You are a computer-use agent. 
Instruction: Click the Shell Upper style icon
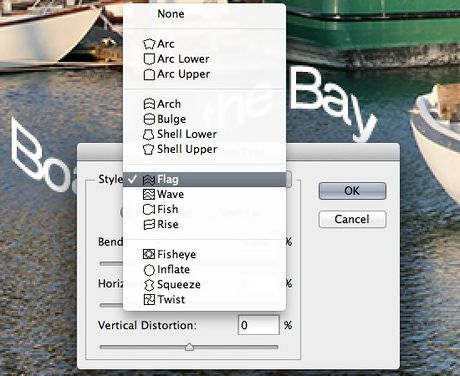point(149,149)
